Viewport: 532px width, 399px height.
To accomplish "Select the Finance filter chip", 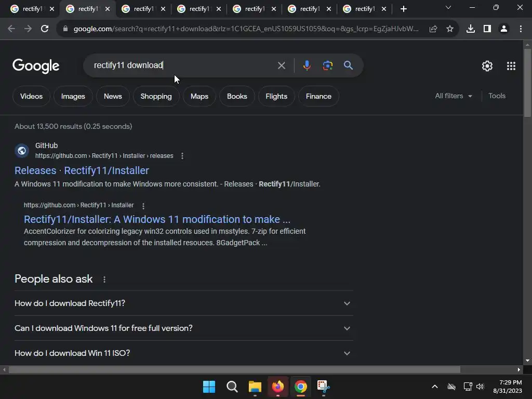I will pyautogui.click(x=318, y=96).
